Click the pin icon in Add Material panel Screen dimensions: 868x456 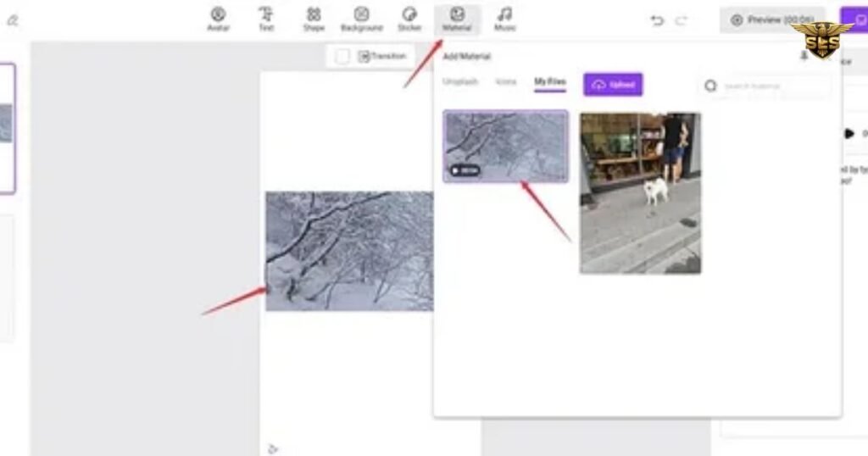click(x=804, y=56)
